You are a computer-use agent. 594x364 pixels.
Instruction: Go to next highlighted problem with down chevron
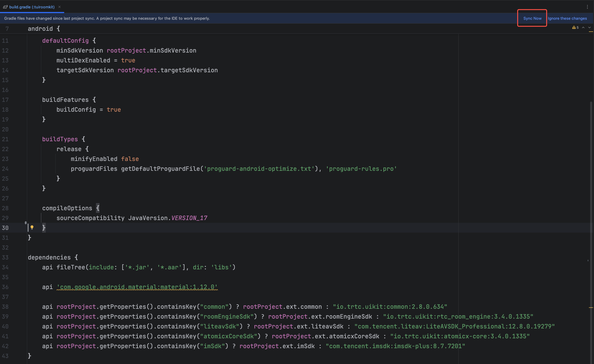(589, 27)
